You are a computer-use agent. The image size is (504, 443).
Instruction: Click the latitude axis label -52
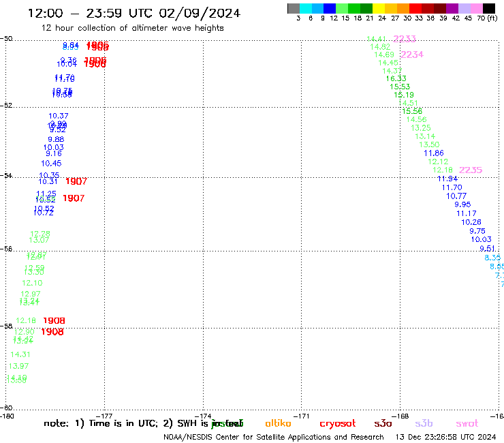(6, 105)
